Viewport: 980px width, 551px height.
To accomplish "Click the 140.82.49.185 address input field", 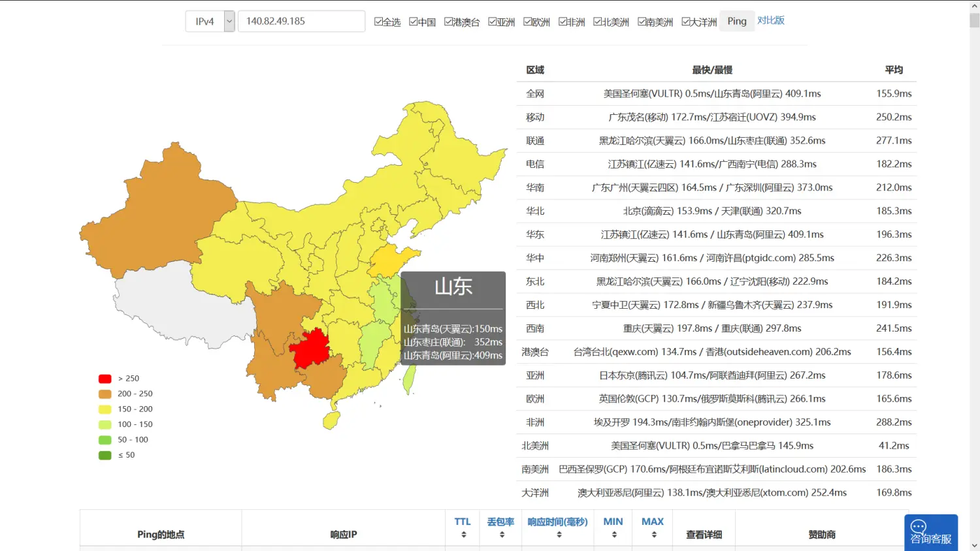I will pos(301,22).
